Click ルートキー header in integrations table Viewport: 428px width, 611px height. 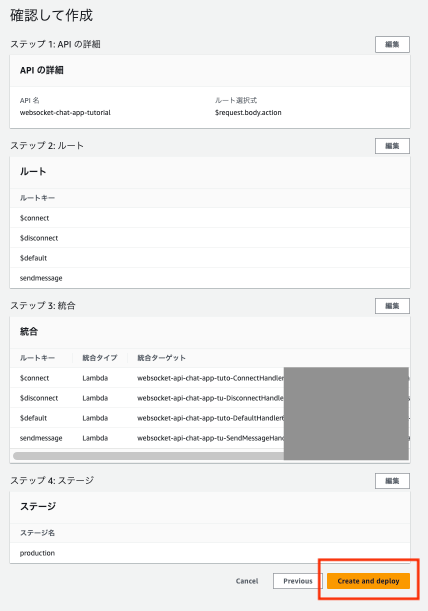37,358
